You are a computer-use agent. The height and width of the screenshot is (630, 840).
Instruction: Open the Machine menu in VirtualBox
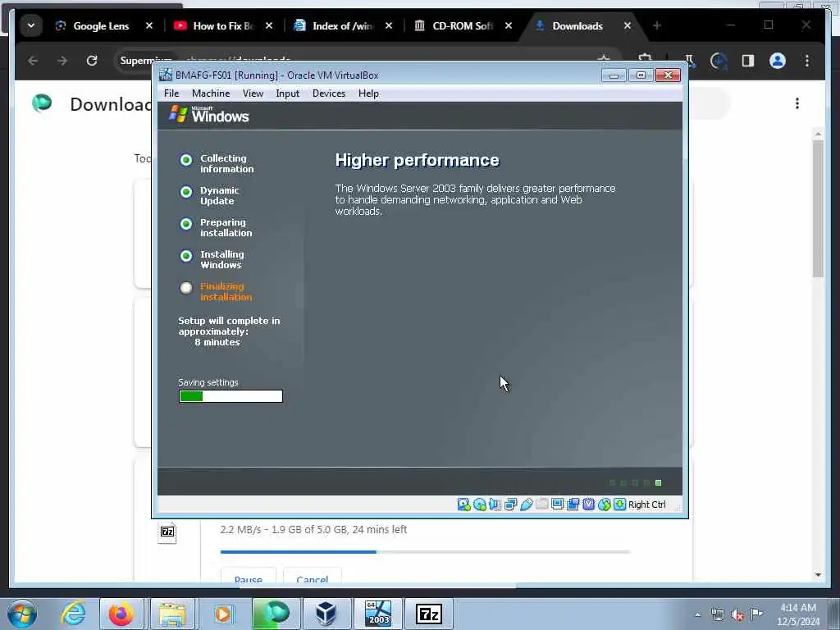pyautogui.click(x=211, y=94)
